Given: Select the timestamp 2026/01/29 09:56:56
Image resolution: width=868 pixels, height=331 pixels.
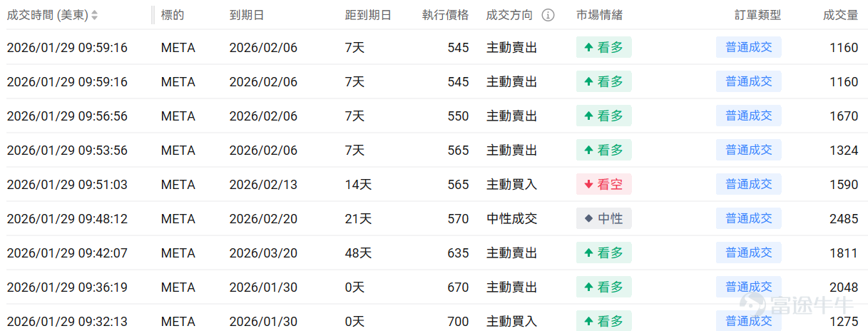Looking at the screenshot, I should [x=67, y=116].
